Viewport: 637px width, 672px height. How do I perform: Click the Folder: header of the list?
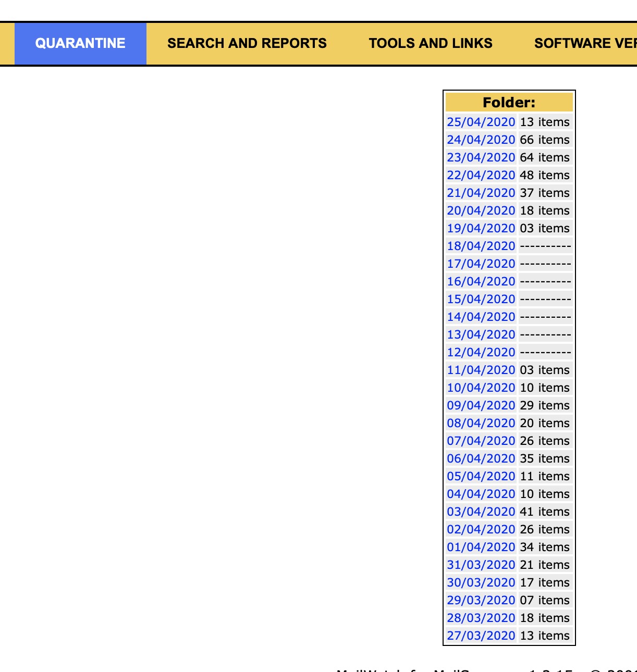point(508,102)
